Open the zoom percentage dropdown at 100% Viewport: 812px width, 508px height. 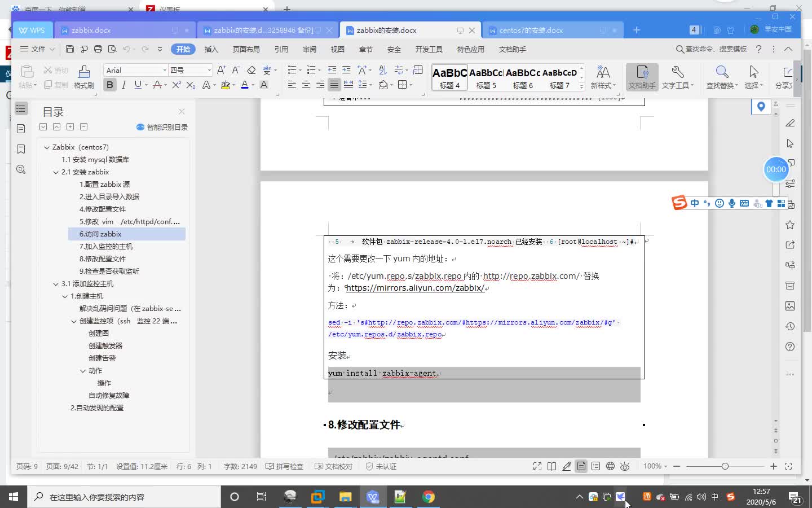click(655, 466)
